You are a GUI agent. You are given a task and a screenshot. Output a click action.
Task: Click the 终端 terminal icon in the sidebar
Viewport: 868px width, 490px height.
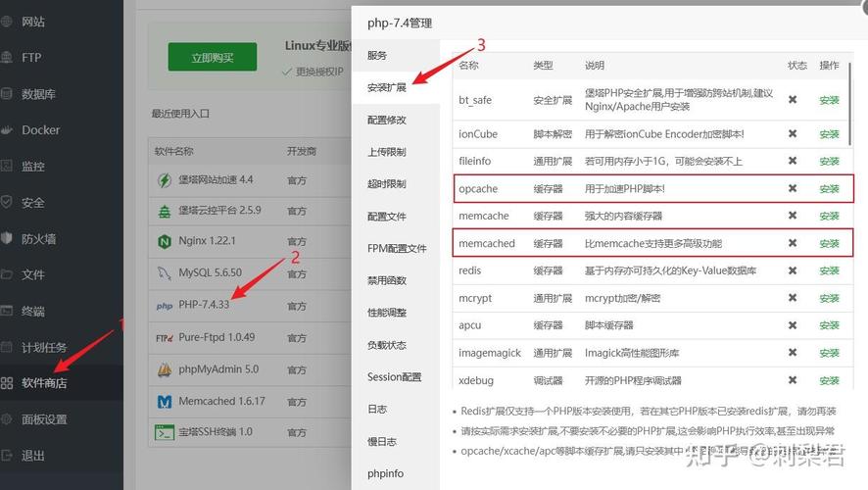click(x=6, y=311)
